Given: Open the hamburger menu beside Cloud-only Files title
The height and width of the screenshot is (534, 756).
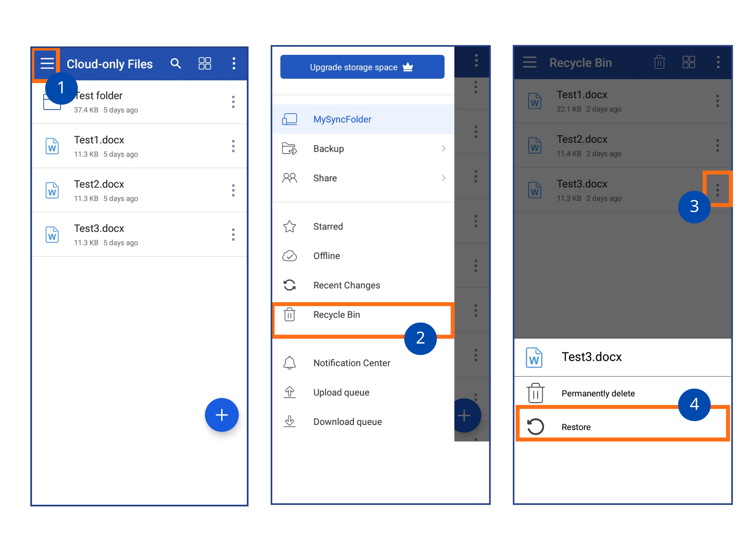Looking at the screenshot, I should tap(47, 63).
